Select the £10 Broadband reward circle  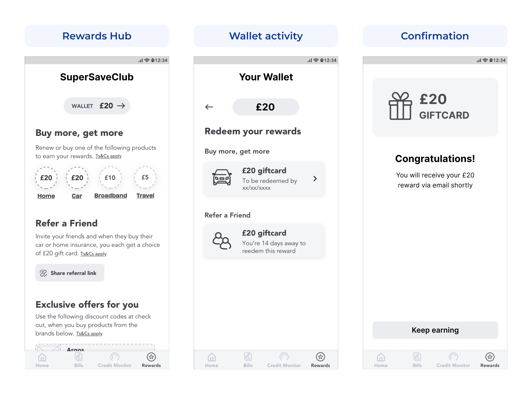pos(110,177)
